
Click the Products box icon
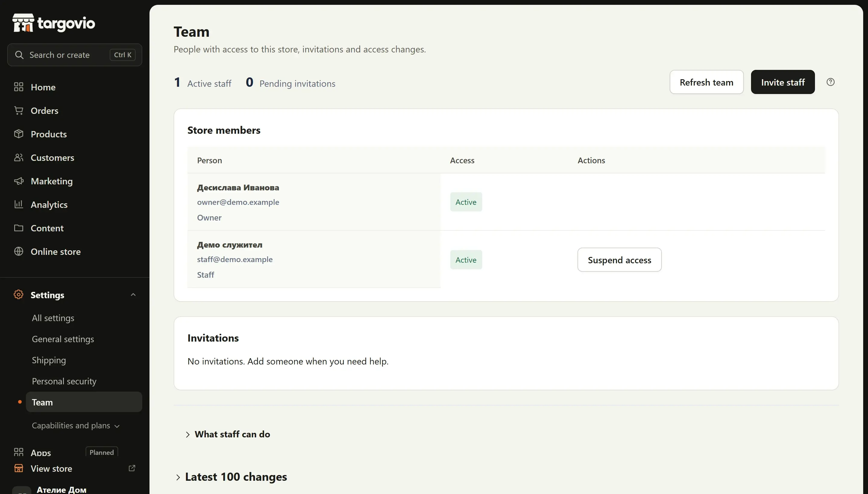19,134
